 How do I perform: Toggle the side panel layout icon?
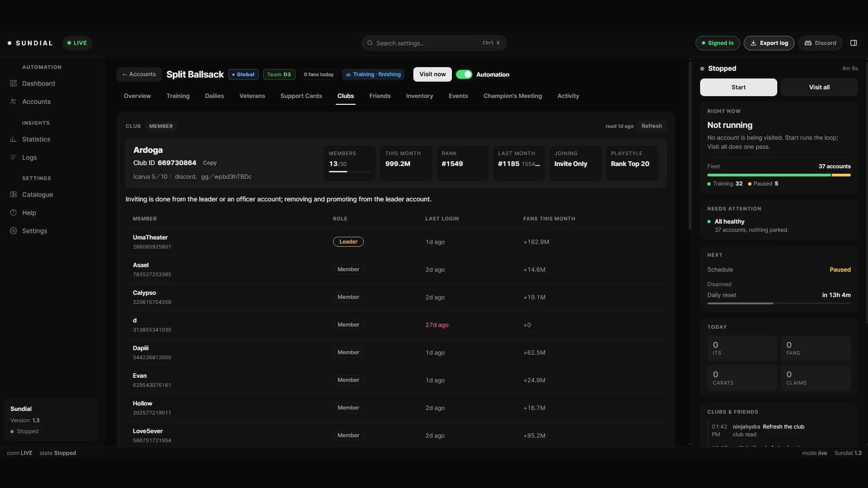[853, 43]
